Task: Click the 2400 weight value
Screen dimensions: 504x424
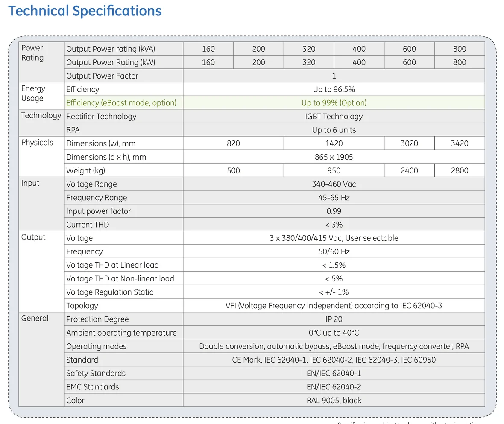Action: [x=409, y=171]
